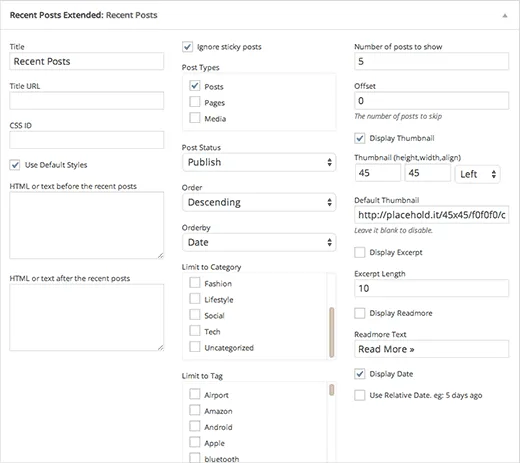Check the Pages post type
Image resolution: width=520 pixels, height=463 pixels.
195,102
